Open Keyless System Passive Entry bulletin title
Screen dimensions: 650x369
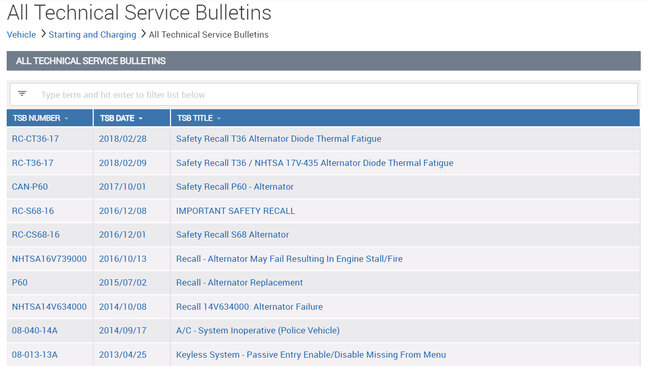[x=311, y=354]
